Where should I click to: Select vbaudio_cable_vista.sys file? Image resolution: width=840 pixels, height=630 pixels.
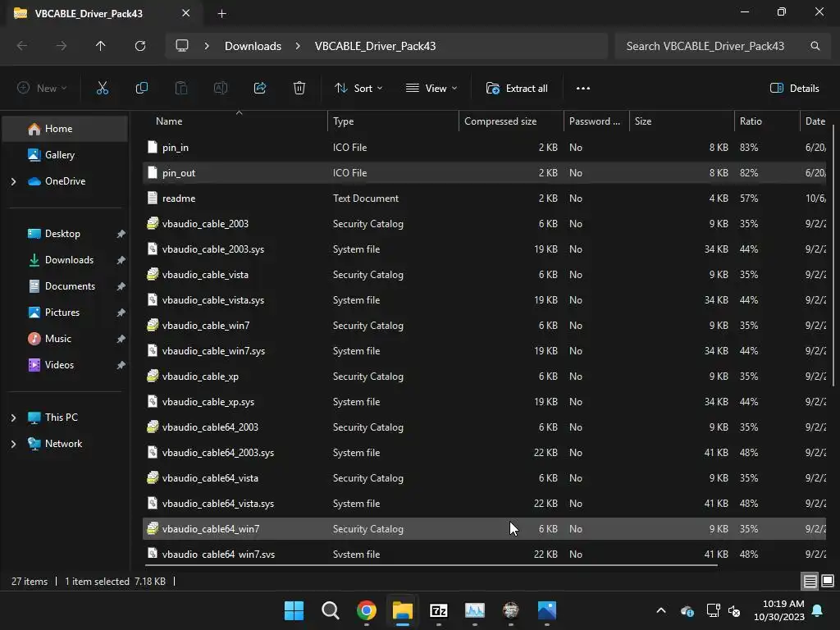pyautogui.click(x=485, y=300)
